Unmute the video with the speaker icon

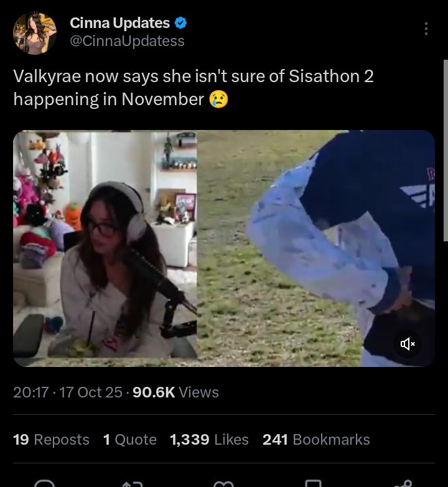[408, 344]
